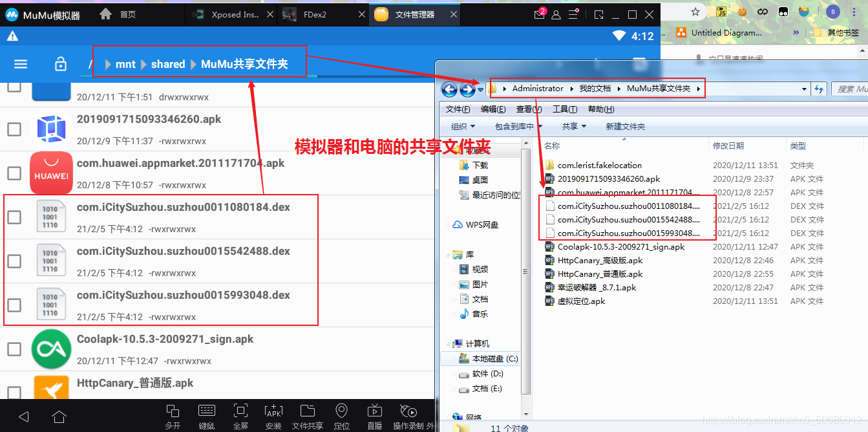The image size is (868, 432).
Task: Check the box for com.huawei.appmarket apk
Action: point(14,173)
